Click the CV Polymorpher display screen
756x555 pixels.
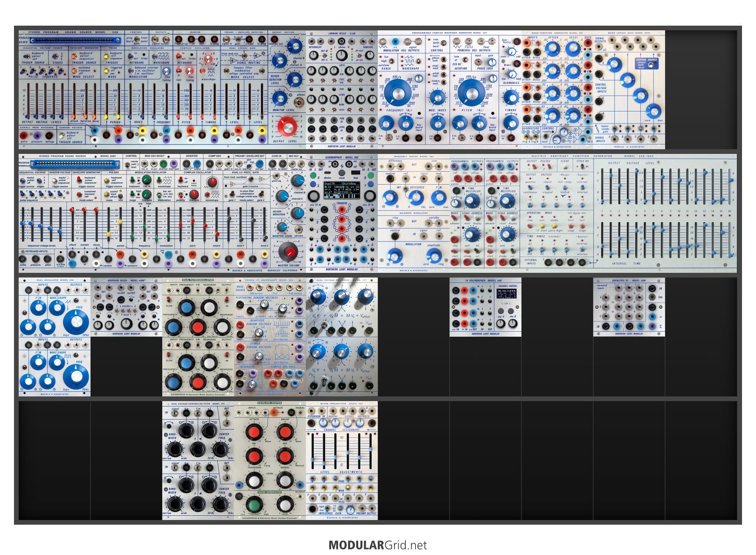[507, 294]
